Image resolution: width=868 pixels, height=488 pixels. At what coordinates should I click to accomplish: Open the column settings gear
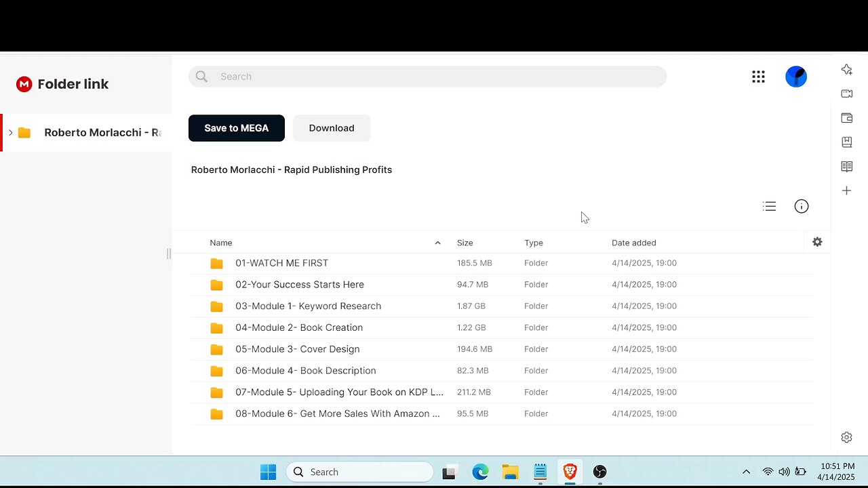point(817,242)
